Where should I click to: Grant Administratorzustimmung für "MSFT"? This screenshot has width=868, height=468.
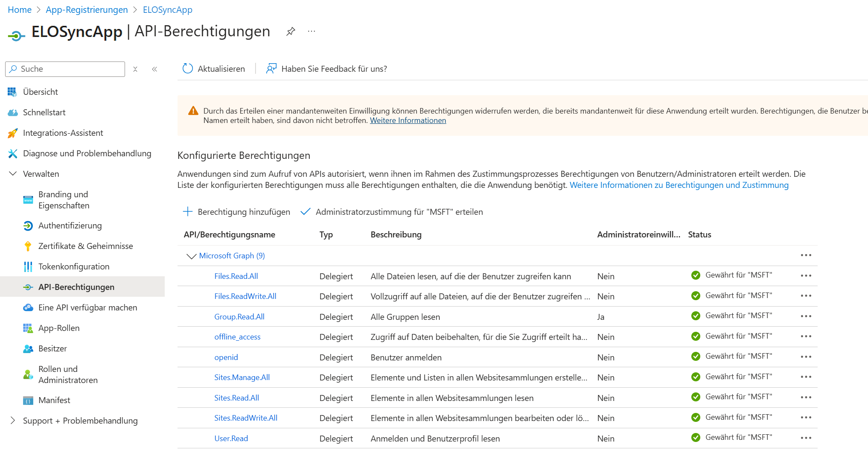point(392,212)
